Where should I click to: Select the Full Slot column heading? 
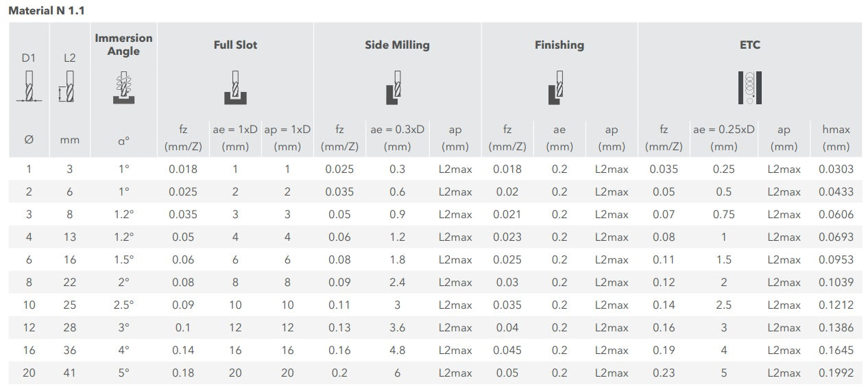pyautogui.click(x=235, y=45)
